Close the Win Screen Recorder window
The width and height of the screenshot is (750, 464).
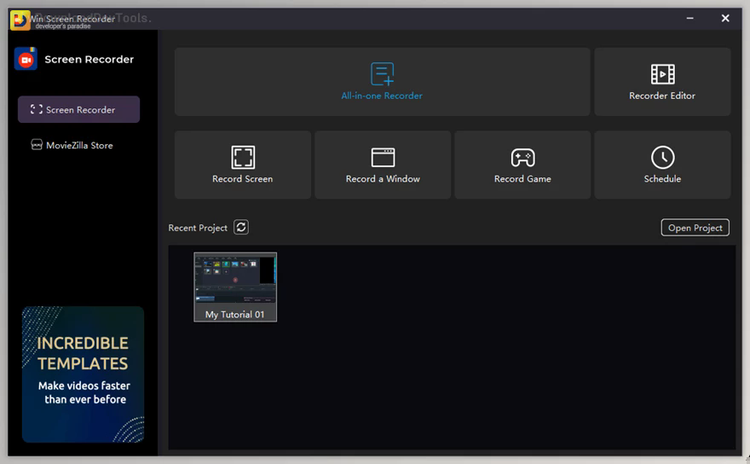(x=725, y=18)
